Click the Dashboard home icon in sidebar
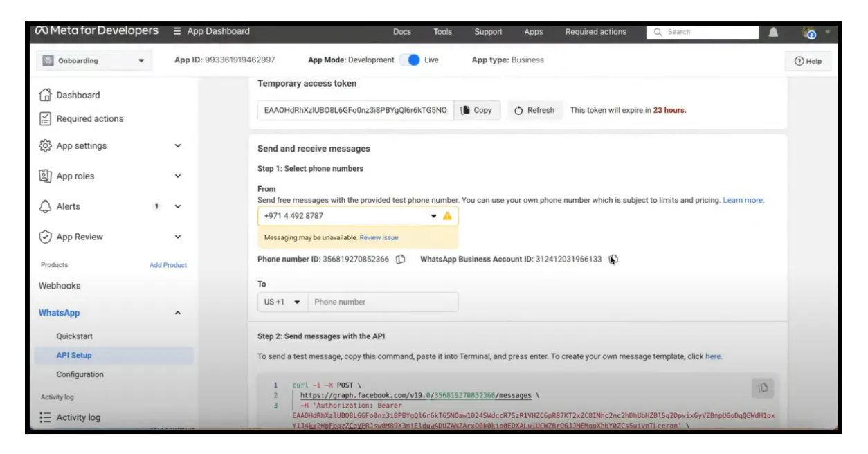 pyautogui.click(x=46, y=95)
